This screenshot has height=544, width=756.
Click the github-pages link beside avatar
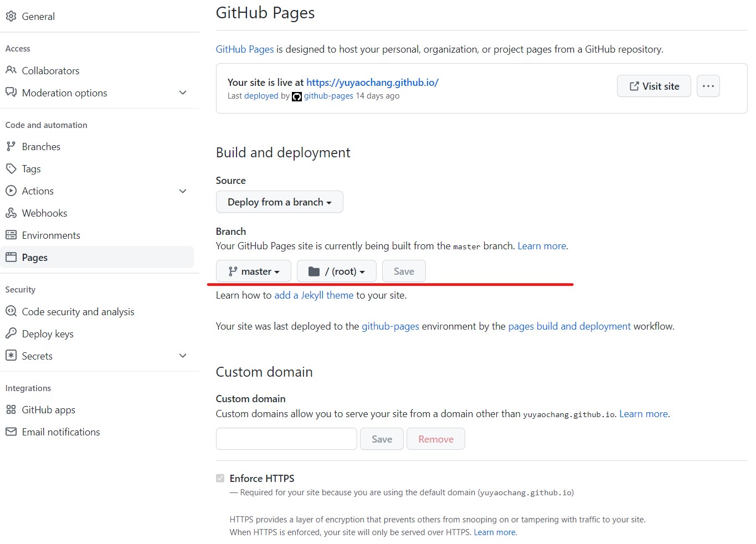tap(328, 96)
